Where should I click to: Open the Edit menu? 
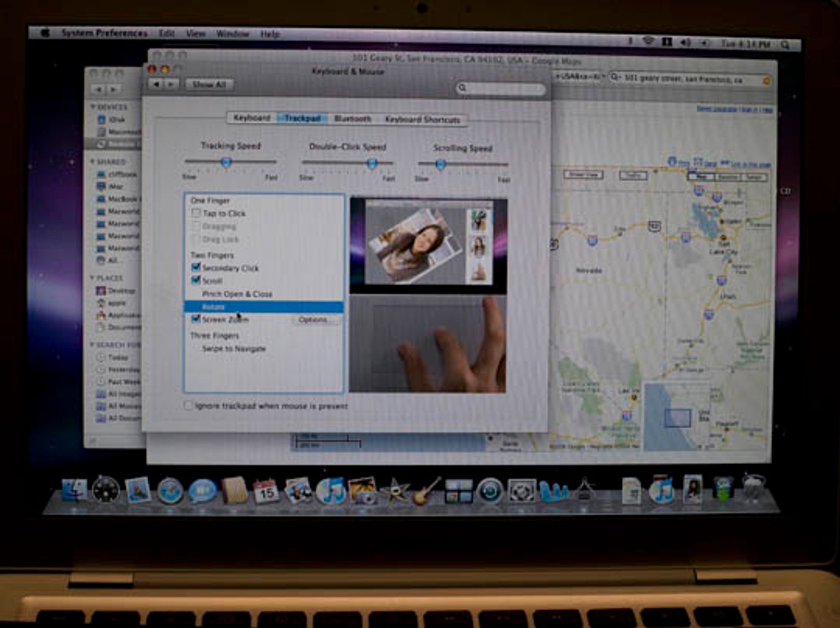tap(167, 33)
